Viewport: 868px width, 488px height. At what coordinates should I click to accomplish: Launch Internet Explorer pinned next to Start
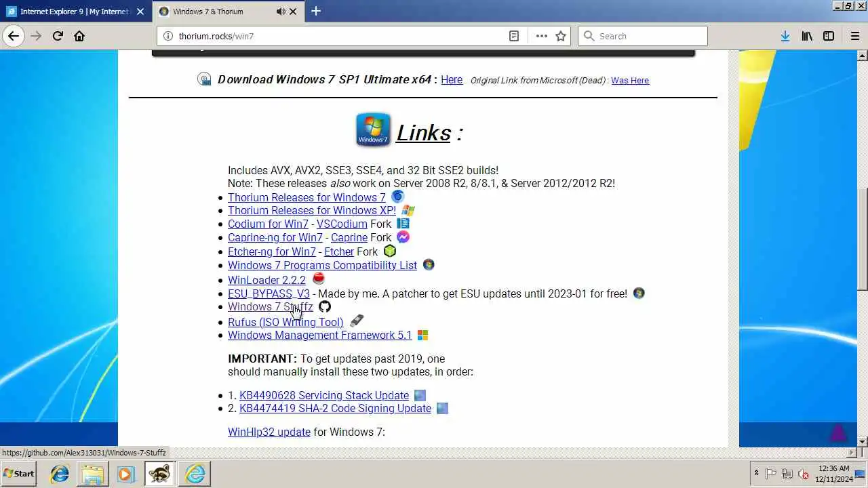tap(60, 474)
